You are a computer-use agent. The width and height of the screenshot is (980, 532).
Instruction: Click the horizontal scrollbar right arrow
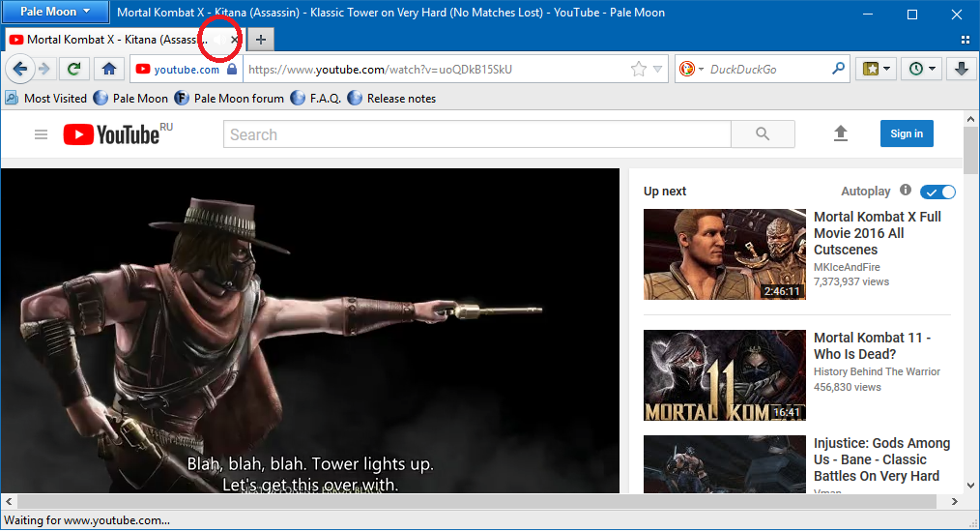tap(954, 501)
